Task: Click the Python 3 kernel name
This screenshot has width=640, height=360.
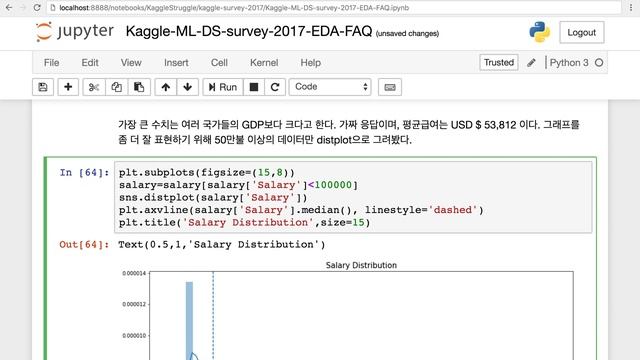Action: (x=569, y=63)
